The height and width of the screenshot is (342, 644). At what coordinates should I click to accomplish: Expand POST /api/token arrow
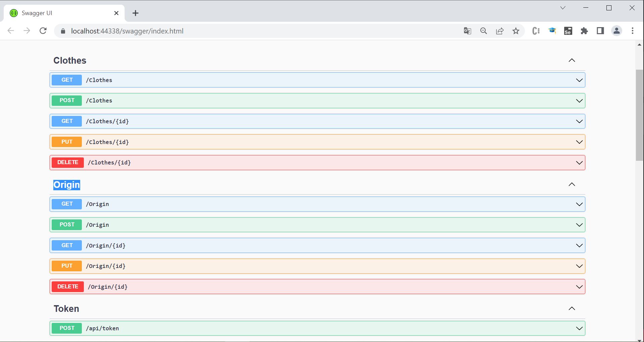click(579, 328)
